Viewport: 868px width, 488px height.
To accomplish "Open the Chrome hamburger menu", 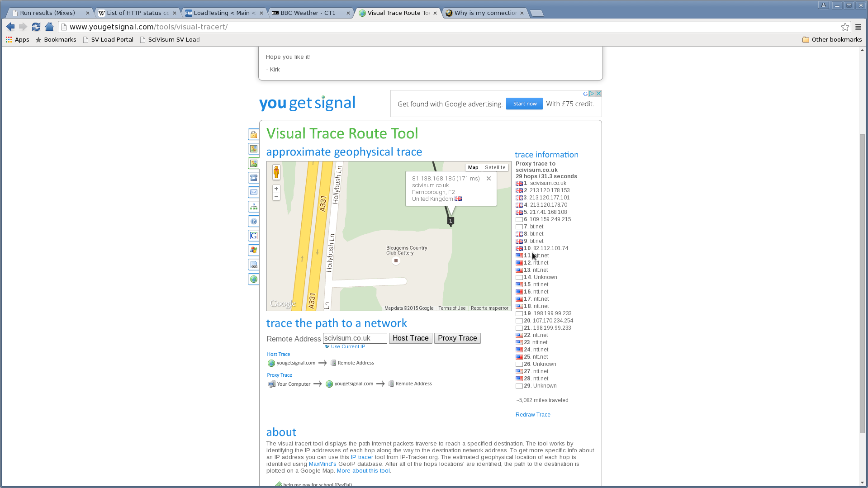I will [x=858, y=27].
